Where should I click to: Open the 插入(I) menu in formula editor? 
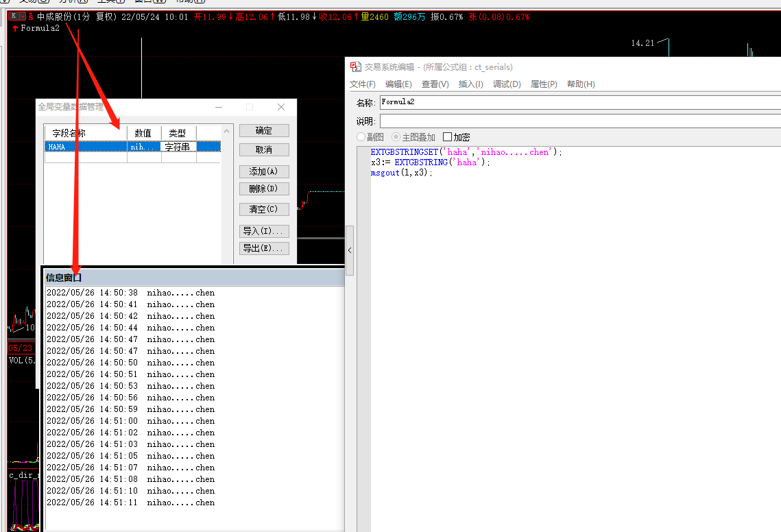470,84
